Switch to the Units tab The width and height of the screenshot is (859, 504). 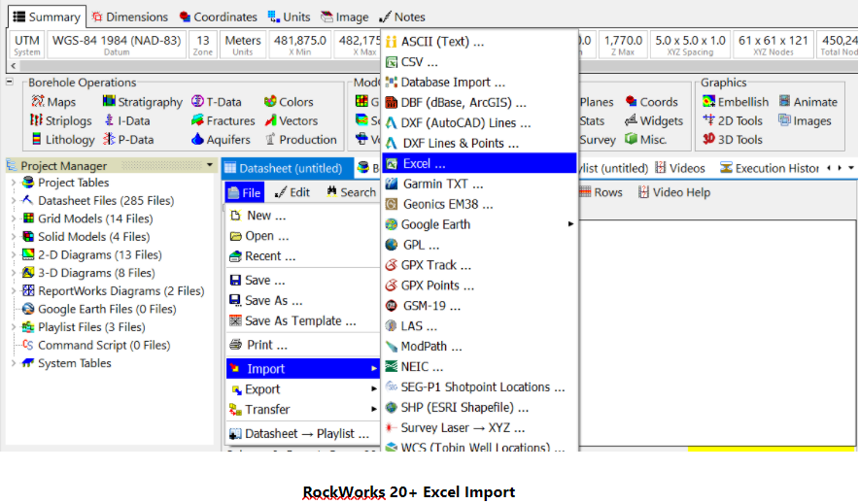(289, 17)
